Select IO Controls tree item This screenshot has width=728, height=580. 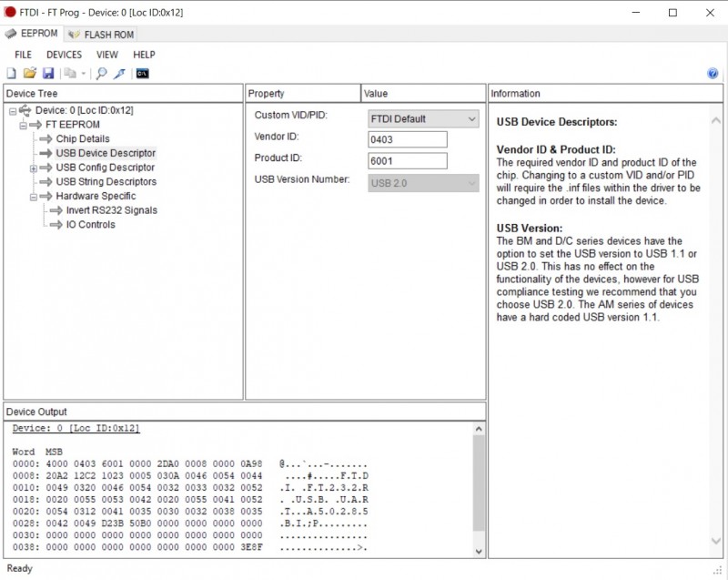90,225
